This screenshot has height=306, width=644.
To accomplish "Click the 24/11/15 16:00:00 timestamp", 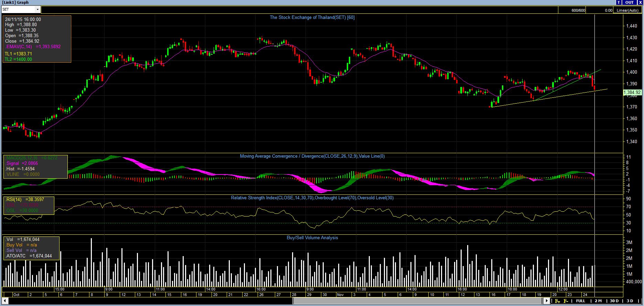I will [23, 19].
